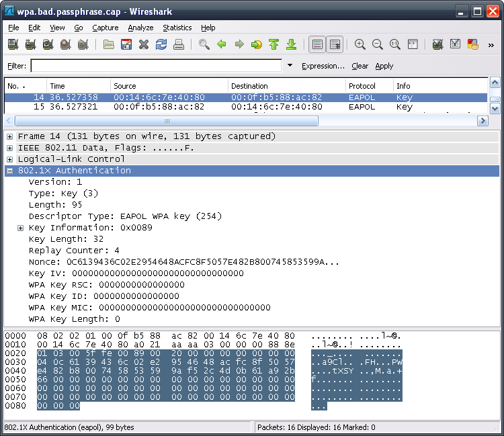Click the Zoom in toolbar icon

pos(360,44)
